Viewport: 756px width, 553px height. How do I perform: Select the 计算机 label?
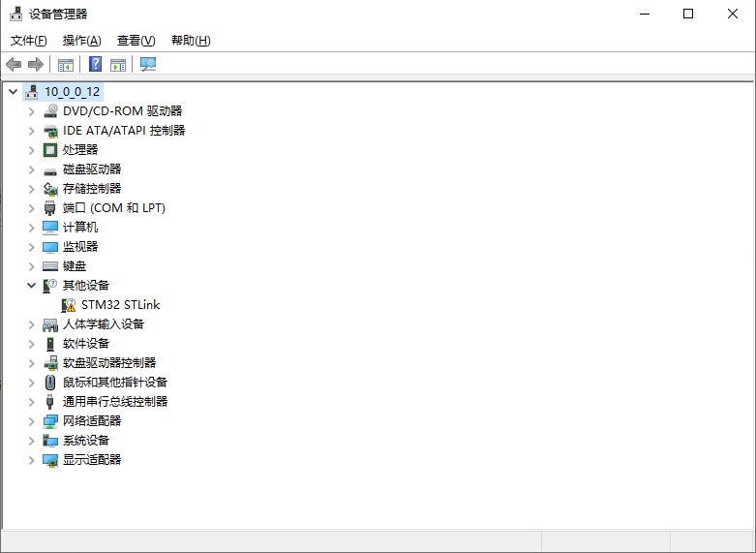click(x=80, y=228)
